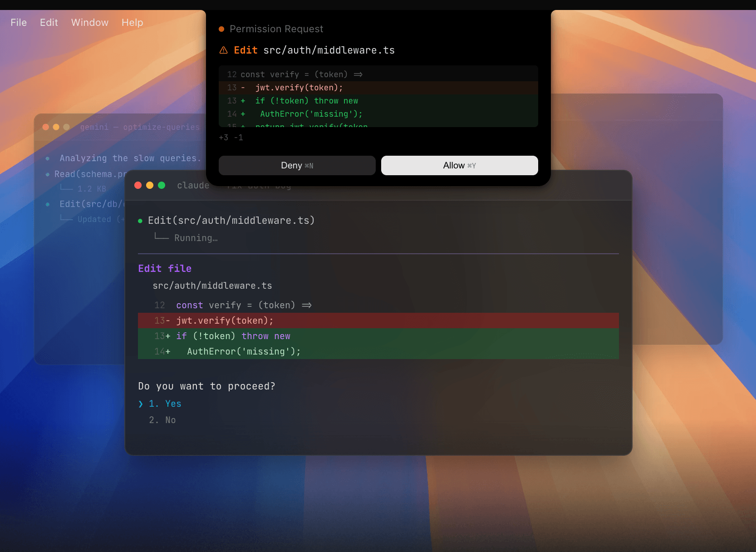Click the Running… status under Edit command
756x552 pixels.
pos(196,238)
